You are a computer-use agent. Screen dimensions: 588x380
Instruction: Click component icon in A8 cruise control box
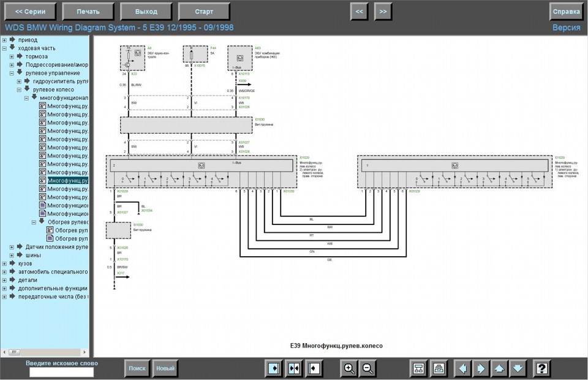pyautogui.click(x=138, y=53)
